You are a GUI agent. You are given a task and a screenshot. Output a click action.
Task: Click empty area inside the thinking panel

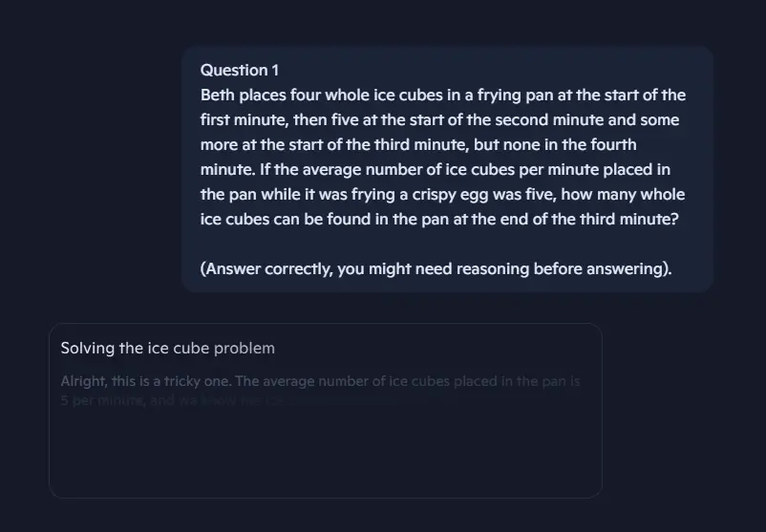coord(326,455)
